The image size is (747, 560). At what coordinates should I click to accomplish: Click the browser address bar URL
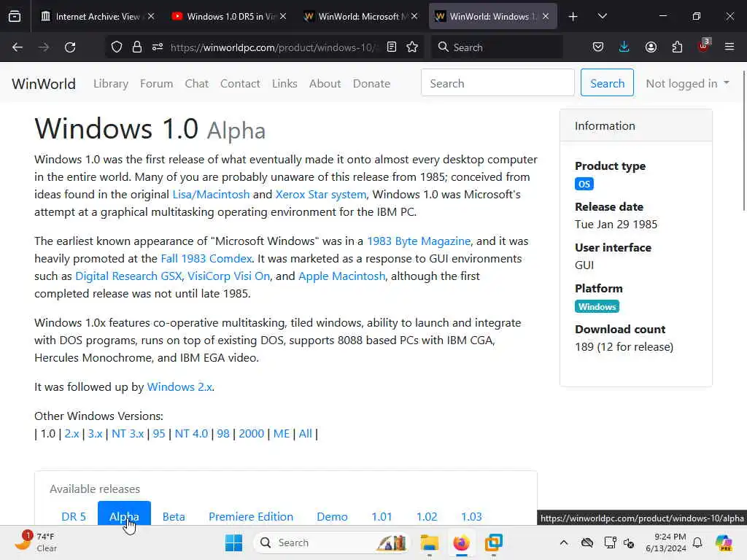click(274, 47)
